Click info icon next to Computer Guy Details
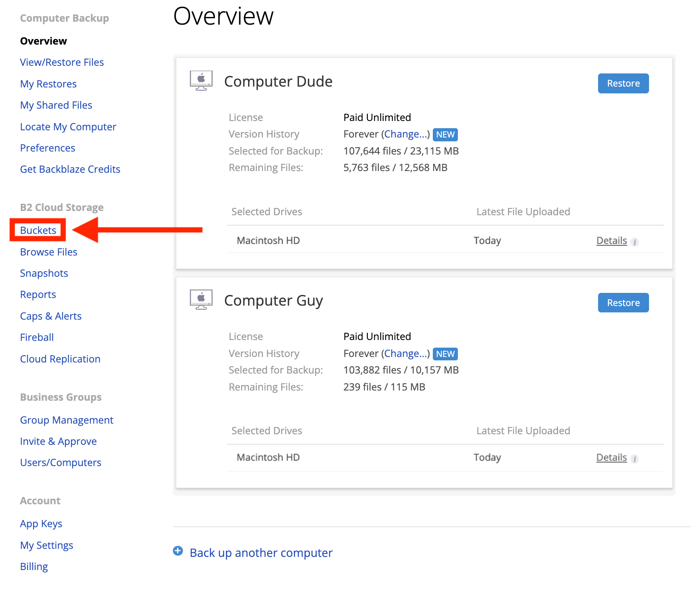Viewport: 700px width, 590px height. (x=635, y=459)
